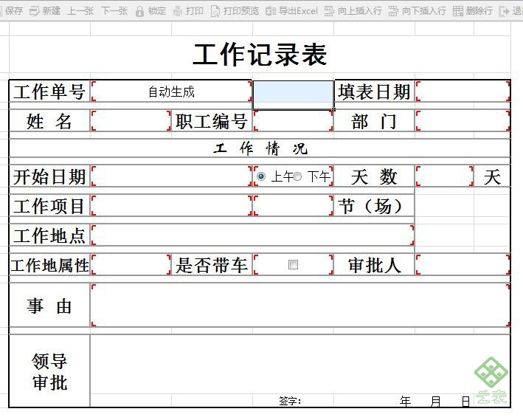Click the input field before 节（场）
The image size is (523, 420).
pos(293,205)
